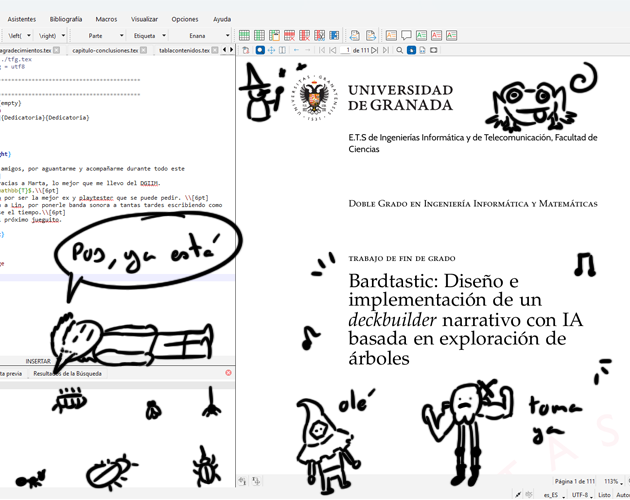
Task: Click the cut table column icon
Action: click(319, 35)
